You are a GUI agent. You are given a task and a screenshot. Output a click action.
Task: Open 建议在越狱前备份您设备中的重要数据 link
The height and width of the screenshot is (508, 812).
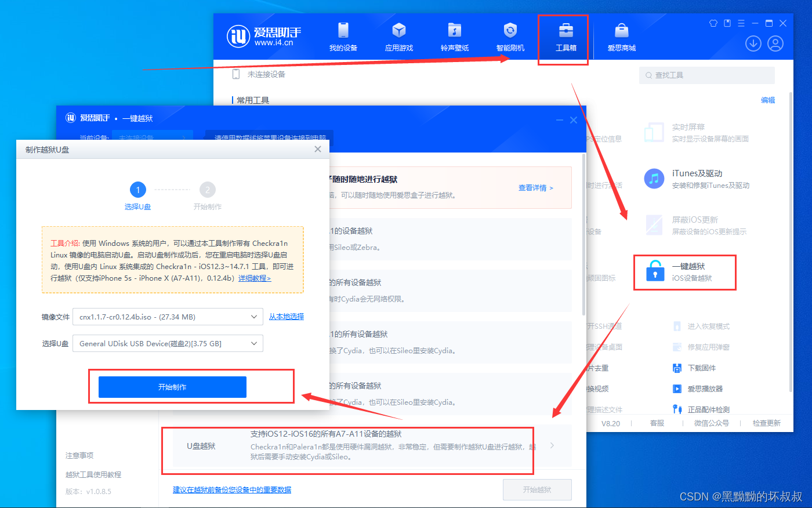[232, 490]
